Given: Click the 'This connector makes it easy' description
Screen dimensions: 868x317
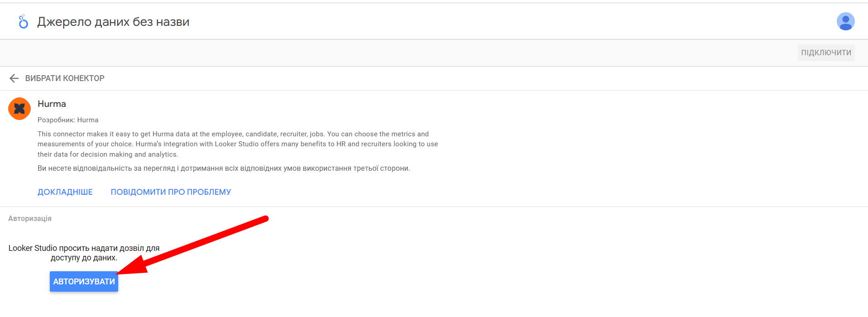Looking at the screenshot, I should click(238, 144).
